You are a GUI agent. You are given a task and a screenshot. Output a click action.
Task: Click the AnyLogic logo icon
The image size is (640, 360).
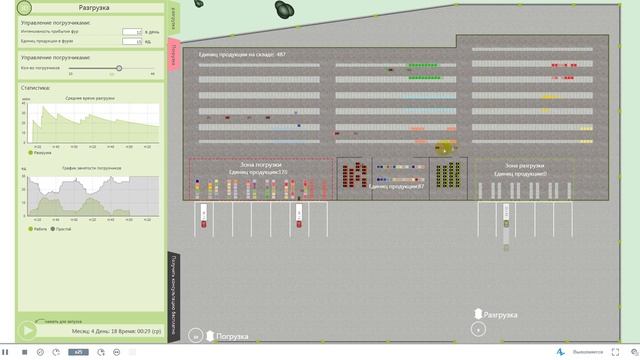tap(560, 352)
